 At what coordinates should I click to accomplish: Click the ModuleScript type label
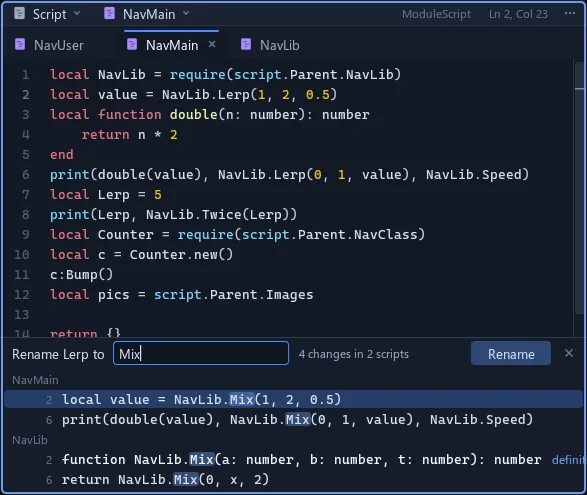436,14
